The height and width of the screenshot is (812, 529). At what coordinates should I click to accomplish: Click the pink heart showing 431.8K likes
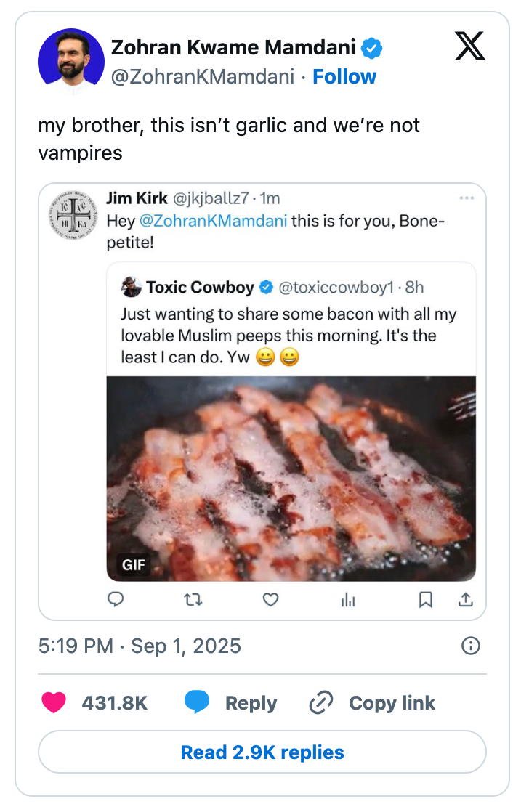tap(54, 702)
